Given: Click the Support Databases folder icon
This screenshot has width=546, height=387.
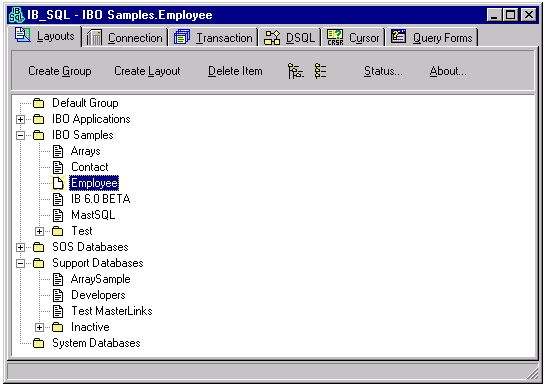Looking at the screenshot, I should (x=38, y=263).
